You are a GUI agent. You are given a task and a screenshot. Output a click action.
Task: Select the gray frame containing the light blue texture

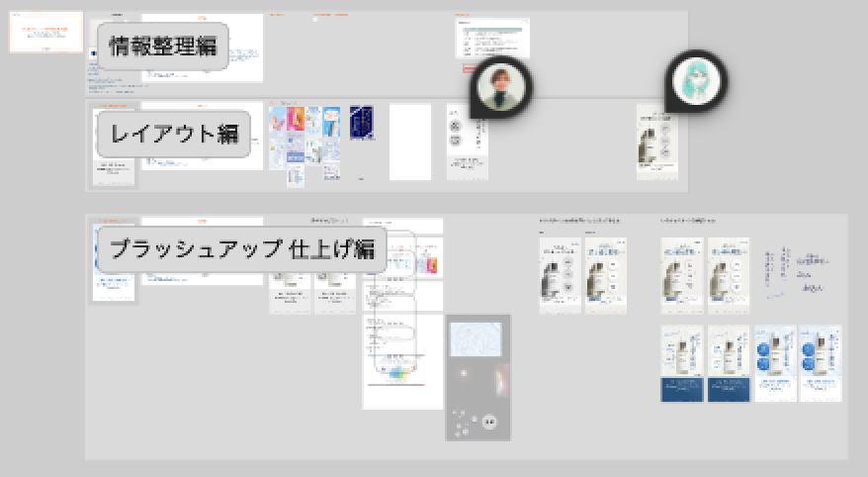click(x=478, y=378)
